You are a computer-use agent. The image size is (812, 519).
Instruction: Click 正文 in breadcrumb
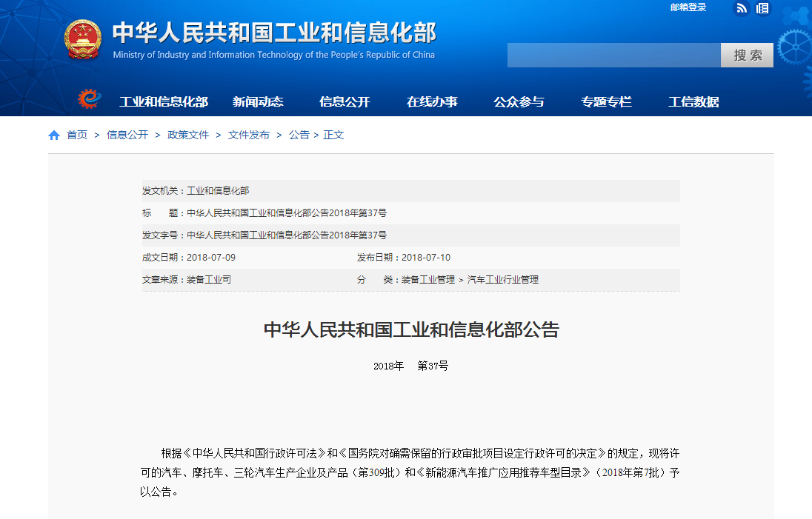coord(333,135)
